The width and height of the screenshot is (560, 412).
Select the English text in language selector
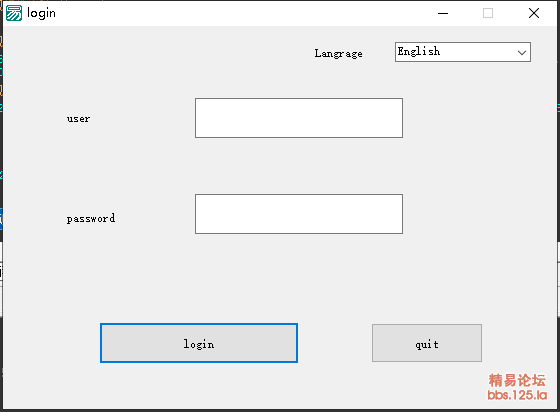[419, 52]
